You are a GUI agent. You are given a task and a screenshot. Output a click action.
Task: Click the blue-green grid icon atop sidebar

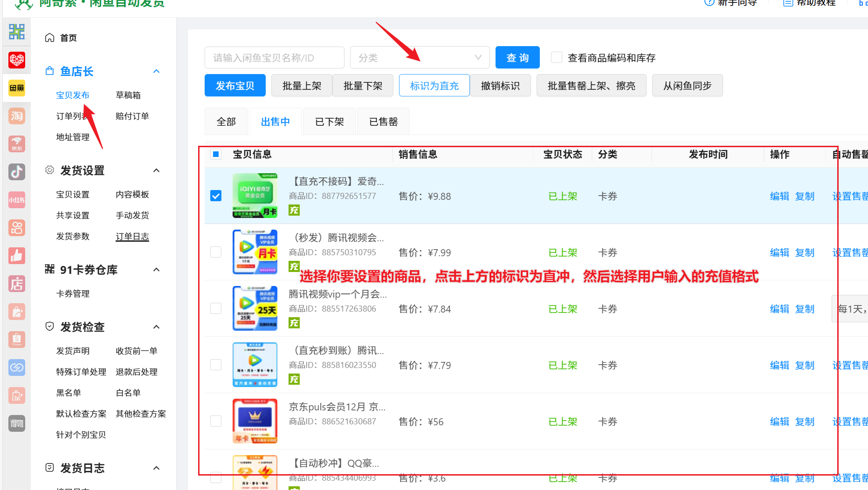pyautogui.click(x=17, y=32)
